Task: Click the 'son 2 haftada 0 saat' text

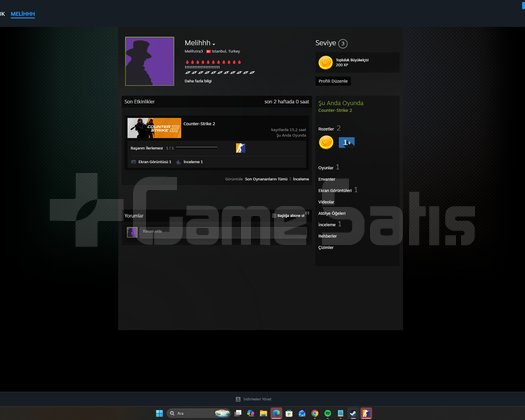Action: (287, 101)
